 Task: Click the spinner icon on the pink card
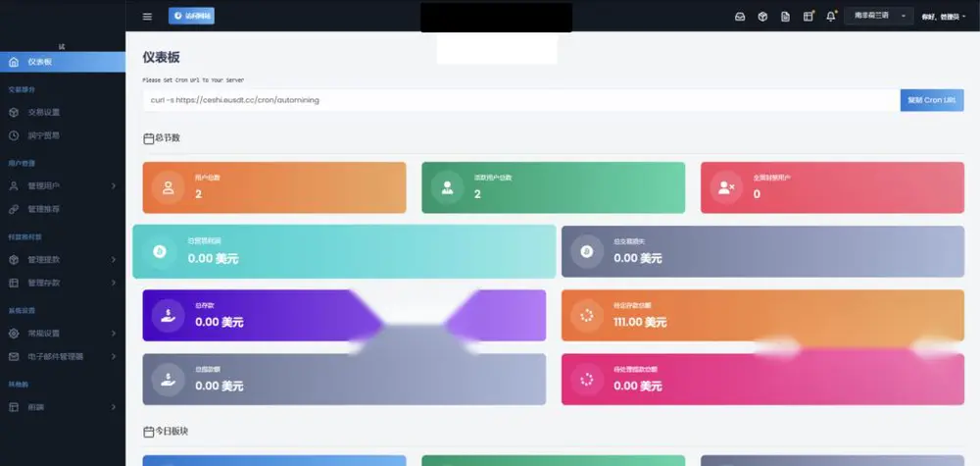(x=587, y=379)
